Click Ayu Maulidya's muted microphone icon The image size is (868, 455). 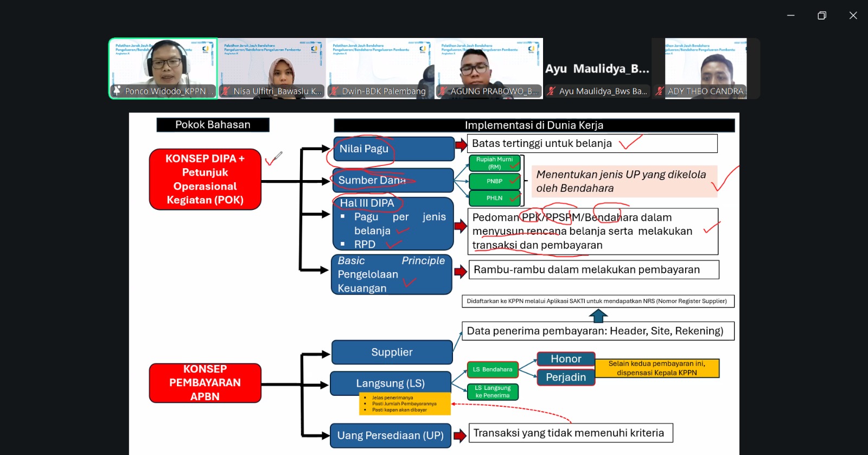click(x=551, y=91)
